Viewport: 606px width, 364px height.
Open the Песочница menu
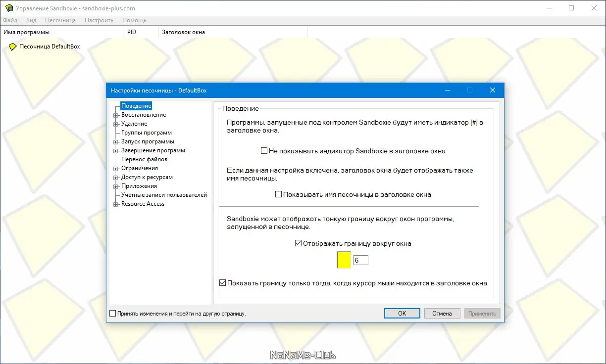[x=60, y=20]
